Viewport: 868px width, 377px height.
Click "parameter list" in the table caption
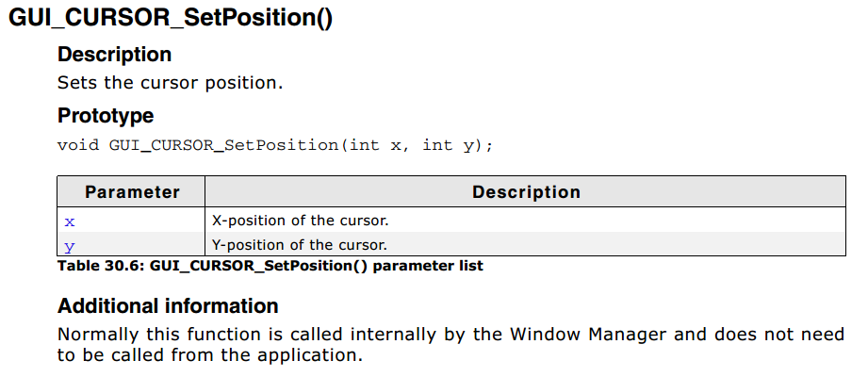click(428, 266)
